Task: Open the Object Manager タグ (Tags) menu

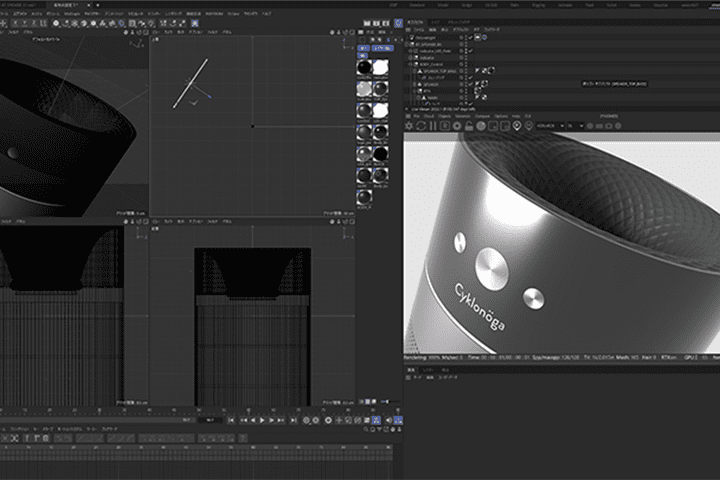Action: click(x=477, y=29)
